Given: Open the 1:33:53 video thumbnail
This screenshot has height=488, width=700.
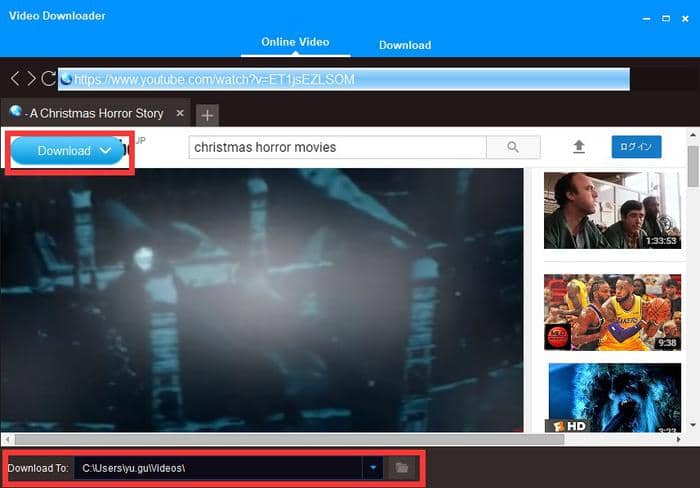Looking at the screenshot, I should [x=612, y=211].
